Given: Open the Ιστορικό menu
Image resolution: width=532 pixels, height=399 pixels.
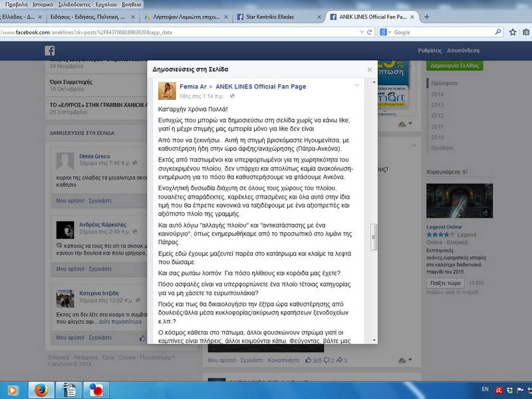Looking at the screenshot, I should (43, 5).
